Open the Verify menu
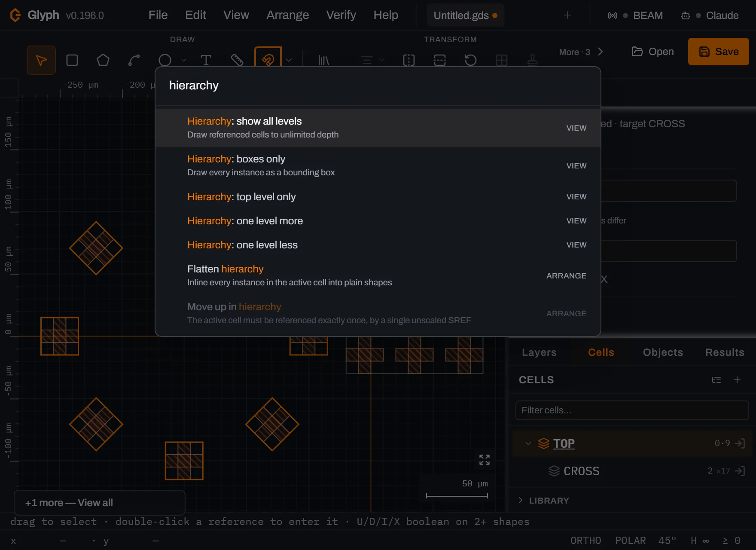756x550 pixels. click(x=341, y=15)
